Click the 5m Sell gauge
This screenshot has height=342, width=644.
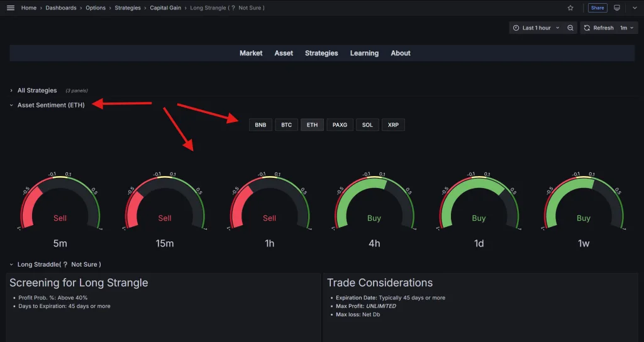(x=60, y=202)
